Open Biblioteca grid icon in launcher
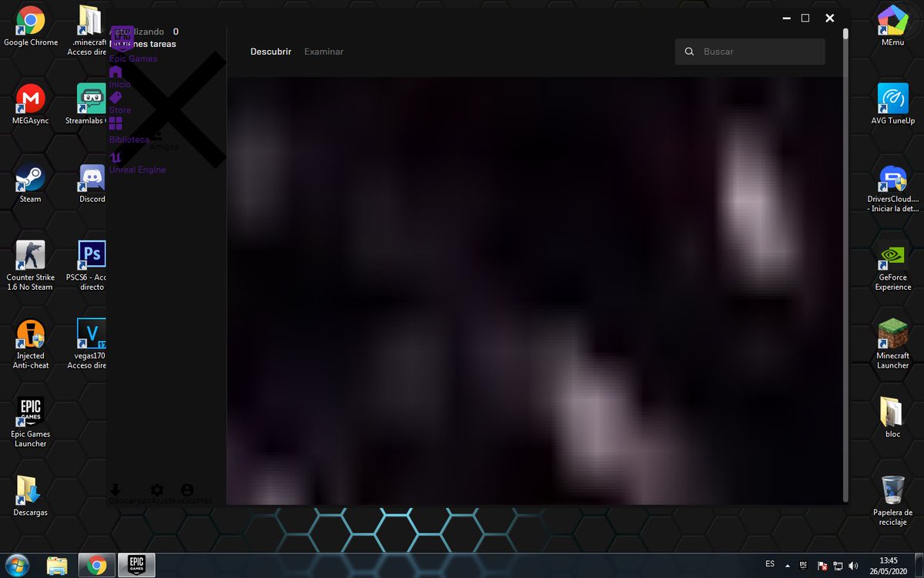 tap(115, 123)
